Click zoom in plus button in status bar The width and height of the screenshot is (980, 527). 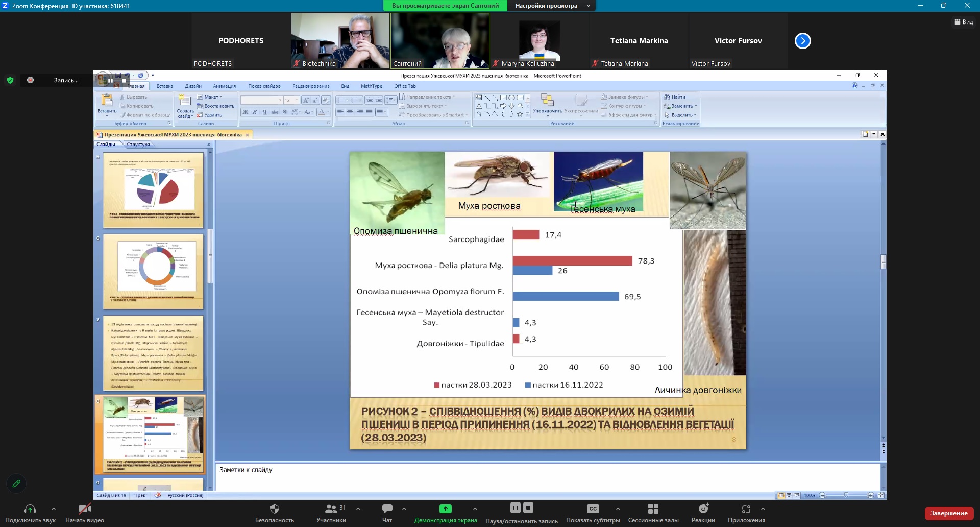(x=871, y=495)
